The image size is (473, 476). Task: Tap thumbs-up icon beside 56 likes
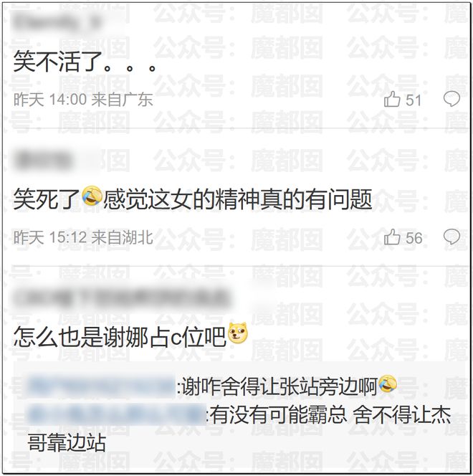click(x=392, y=237)
